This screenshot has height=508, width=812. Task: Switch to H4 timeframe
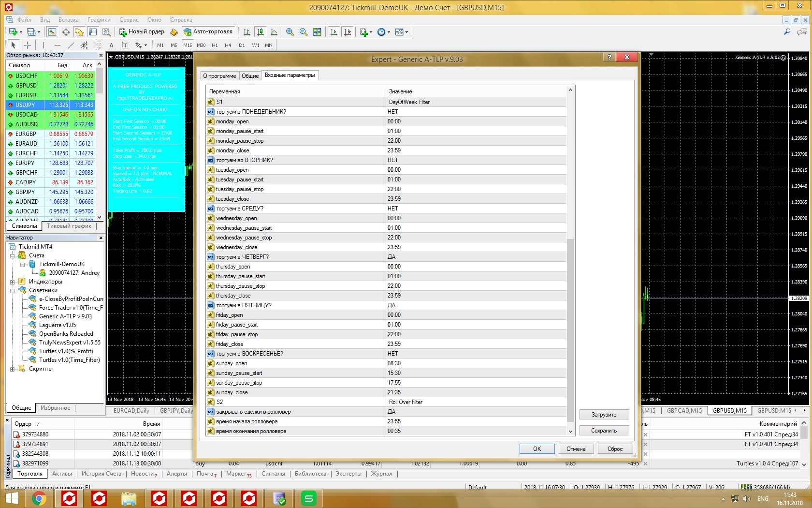coord(228,45)
